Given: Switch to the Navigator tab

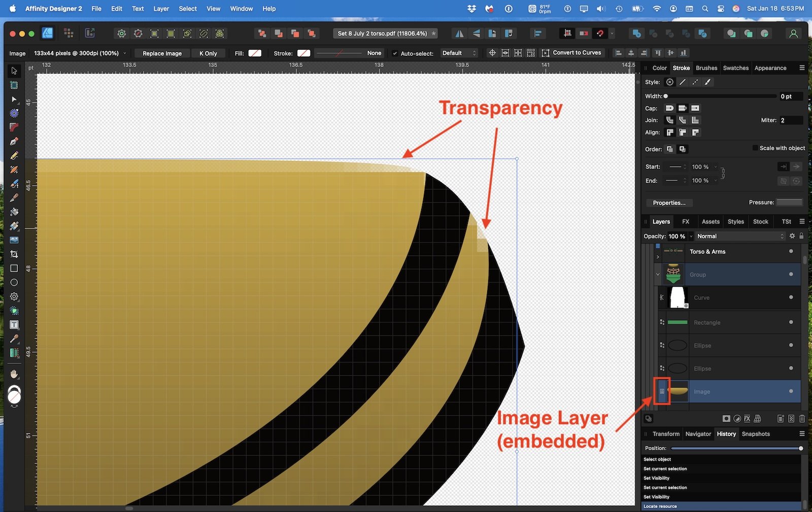Looking at the screenshot, I should pos(698,434).
